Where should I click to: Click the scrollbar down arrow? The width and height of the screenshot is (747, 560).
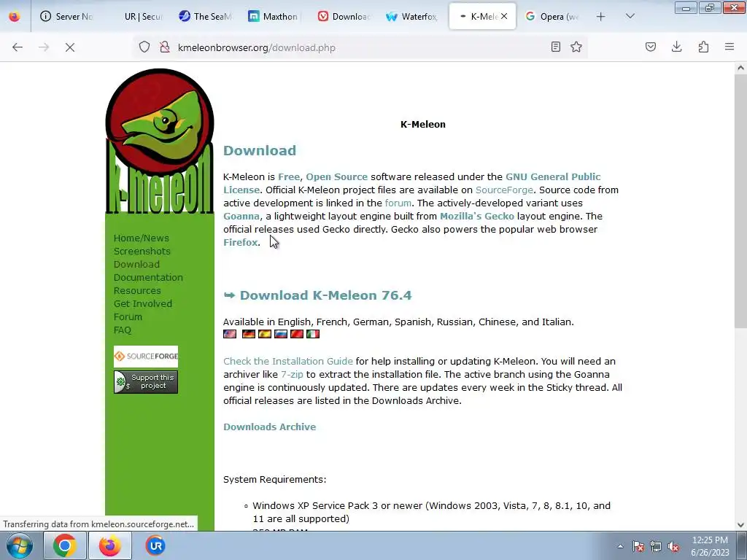740,525
